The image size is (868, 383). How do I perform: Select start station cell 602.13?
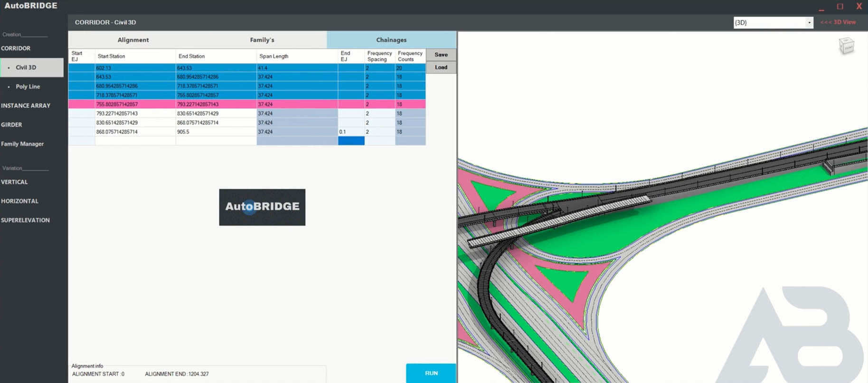tap(135, 68)
